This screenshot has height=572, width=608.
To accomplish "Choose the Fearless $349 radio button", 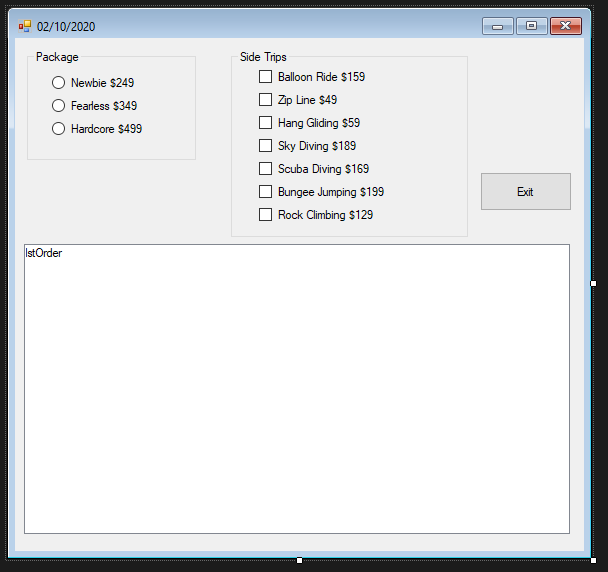I will coord(95,105).
